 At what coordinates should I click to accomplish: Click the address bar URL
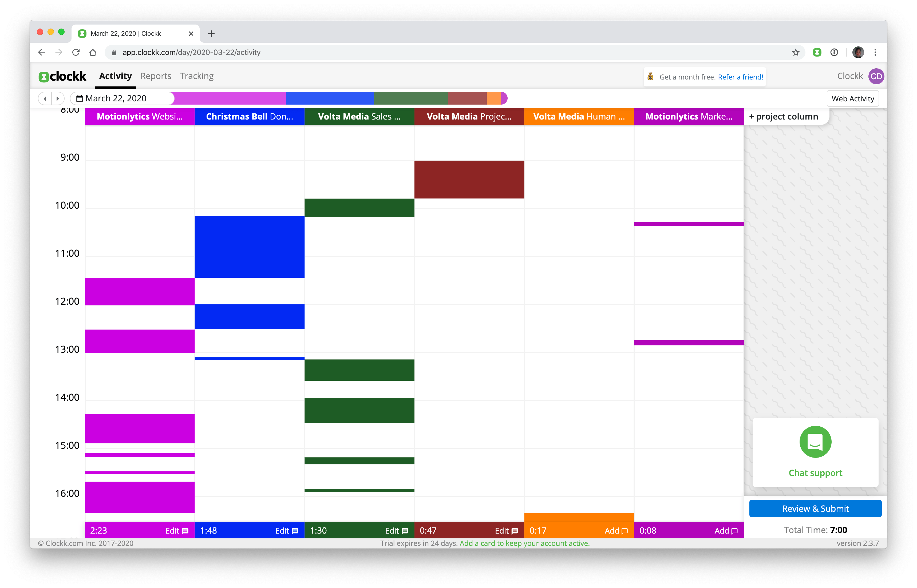[x=191, y=52]
